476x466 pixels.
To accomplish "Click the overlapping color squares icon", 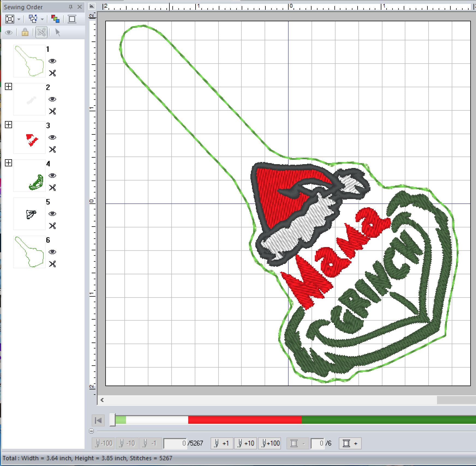I will 55,19.
